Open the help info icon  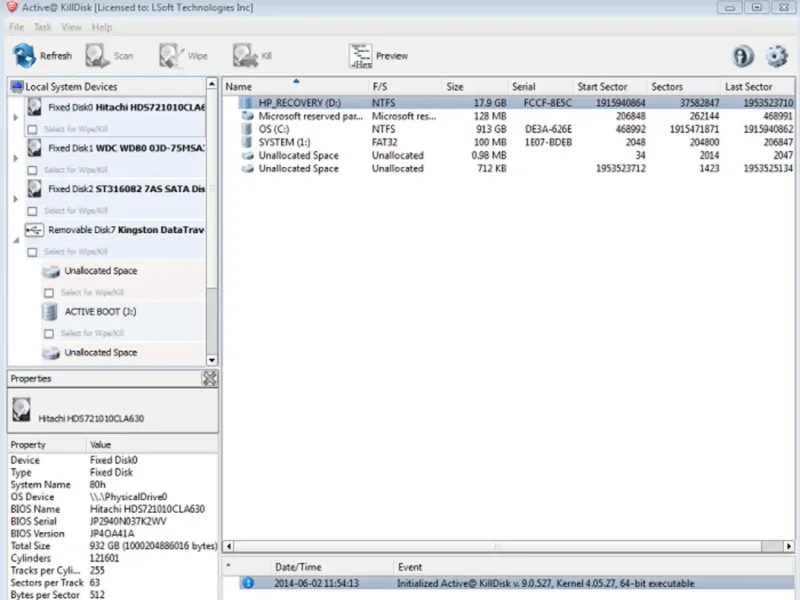(743, 56)
